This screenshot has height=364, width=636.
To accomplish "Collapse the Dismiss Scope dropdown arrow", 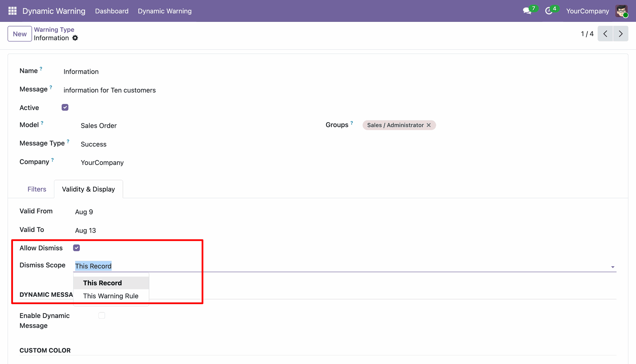I will 613,267.
